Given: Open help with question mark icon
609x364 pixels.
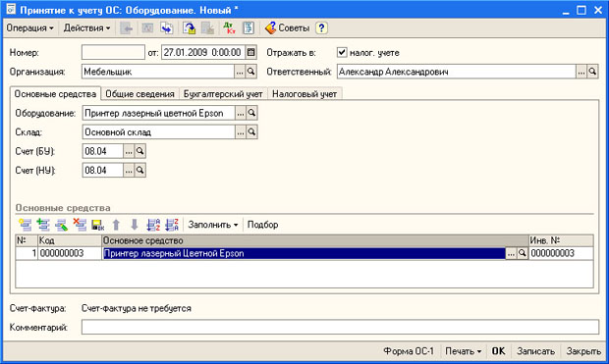Looking at the screenshot, I should point(321,27).
